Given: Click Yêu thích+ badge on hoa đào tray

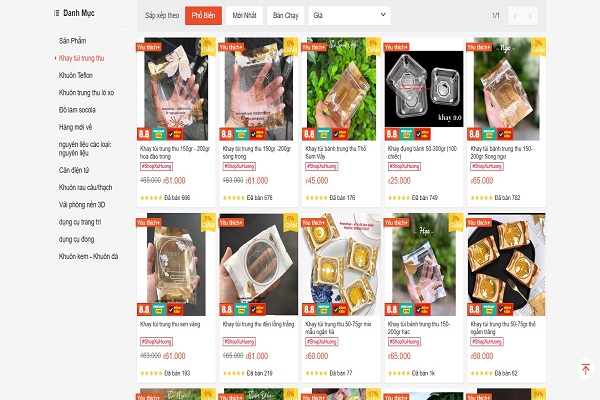Looking at the screenshot, I should pos(149,47).
